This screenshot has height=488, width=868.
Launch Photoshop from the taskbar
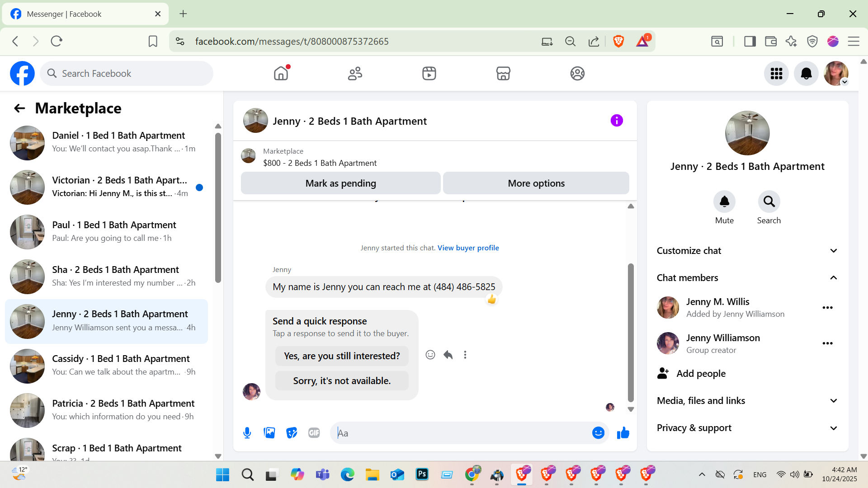click(x=422, y=474)
